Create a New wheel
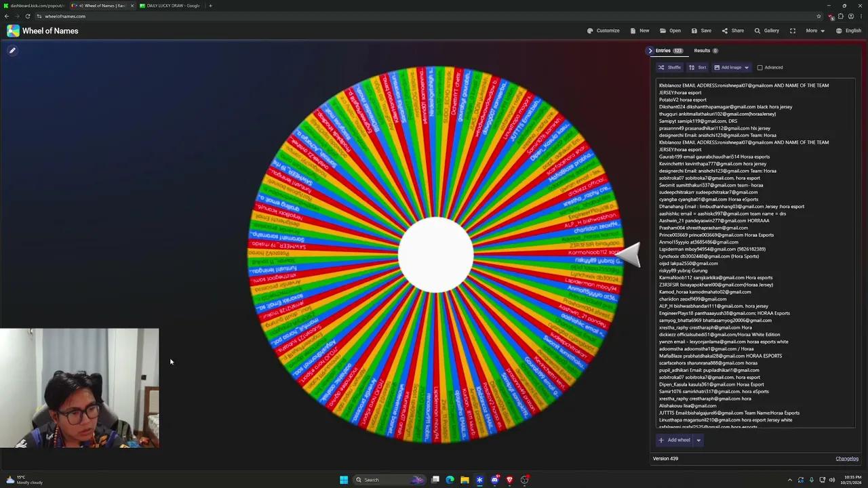This screenshot has width=868, height=488. pyautogui.click(x=639, y=30)
